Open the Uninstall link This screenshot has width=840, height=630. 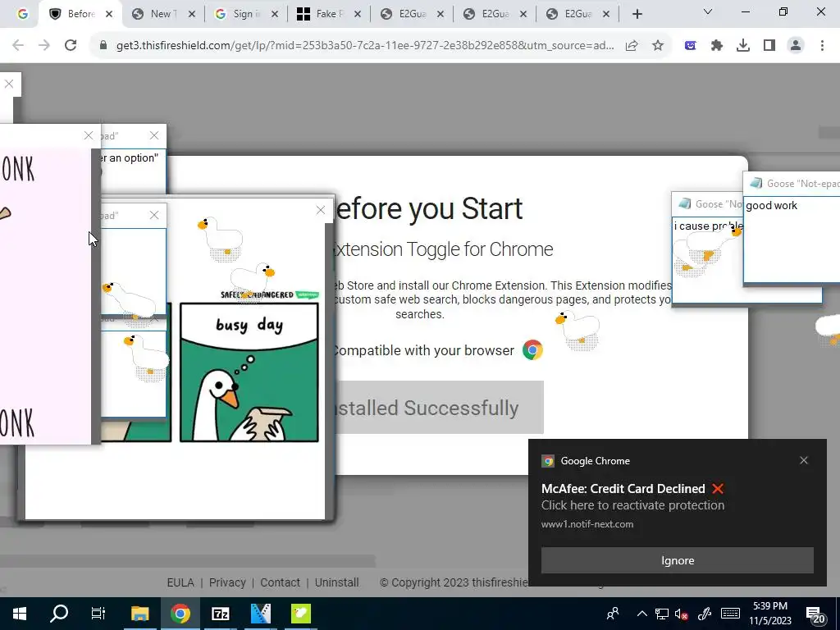click(336, 582)
